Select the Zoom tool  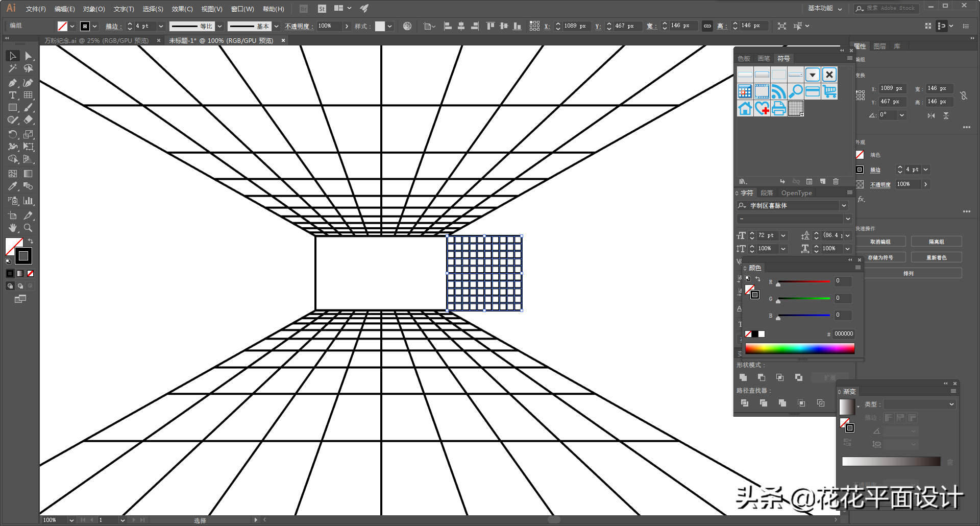(x=29, y=228)
